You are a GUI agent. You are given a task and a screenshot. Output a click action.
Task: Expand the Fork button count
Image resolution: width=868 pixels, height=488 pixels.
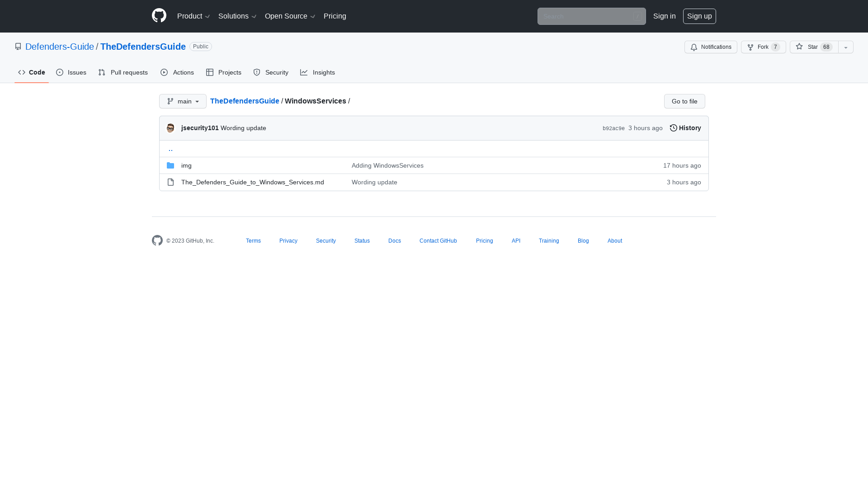[x=776, y=47]
